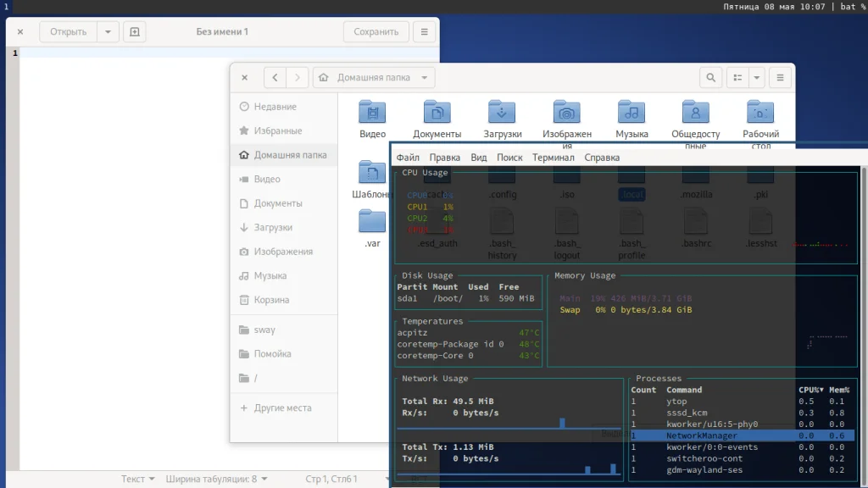This screenshot has height=488, width=868.
Task: Open the Терминал menu
Action: (553, 158)
